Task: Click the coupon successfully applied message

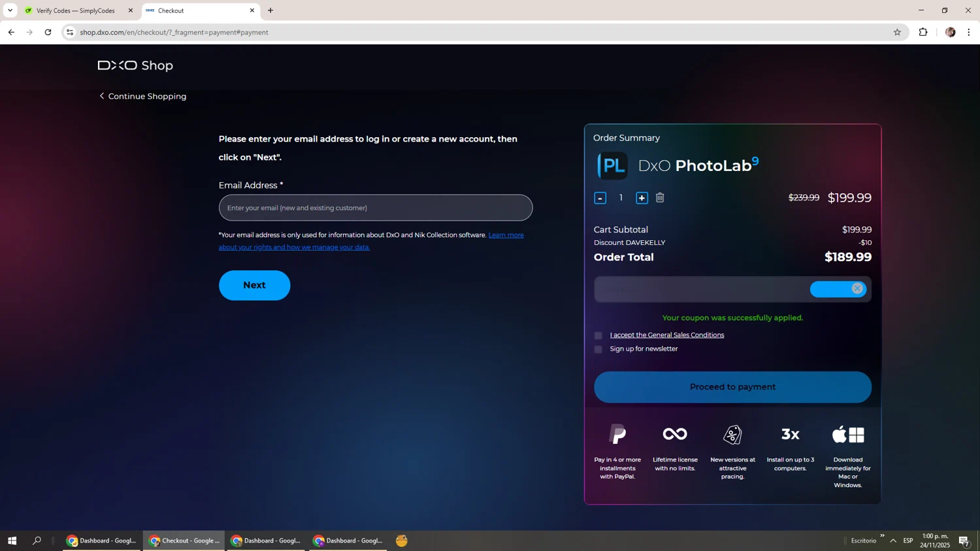Action: click(732, 318)
